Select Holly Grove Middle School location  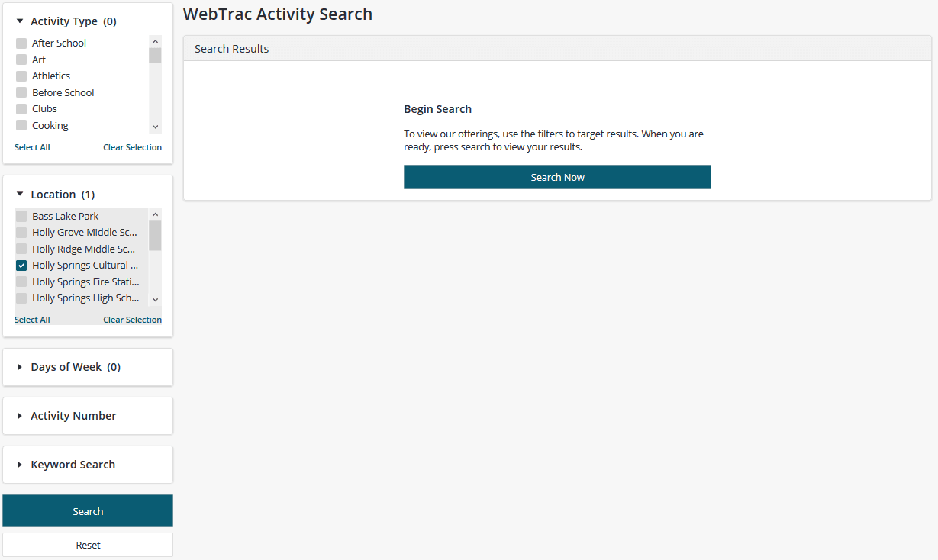21,232
